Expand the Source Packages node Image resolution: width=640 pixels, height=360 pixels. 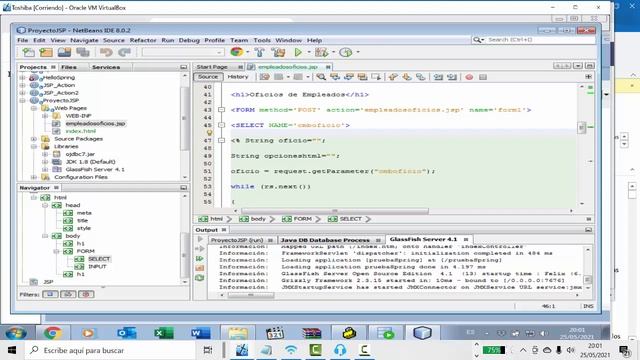tap(34, 139)
